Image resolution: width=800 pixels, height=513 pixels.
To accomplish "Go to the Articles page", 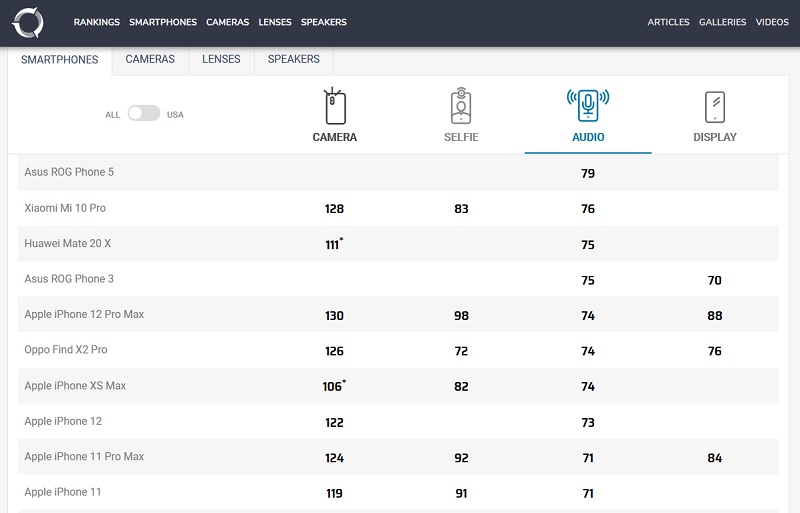I will coord(668,22).
